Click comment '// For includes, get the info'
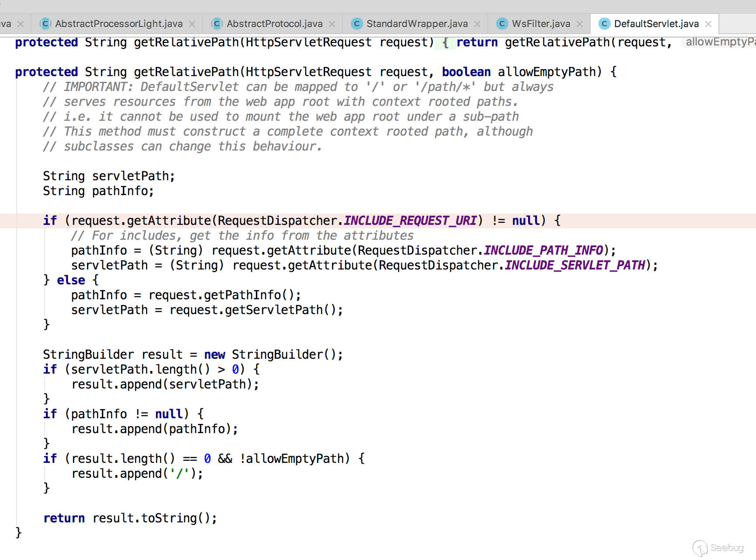Viewport: 756px width, 560px height. pyautogui.click(x=242, y=235)
